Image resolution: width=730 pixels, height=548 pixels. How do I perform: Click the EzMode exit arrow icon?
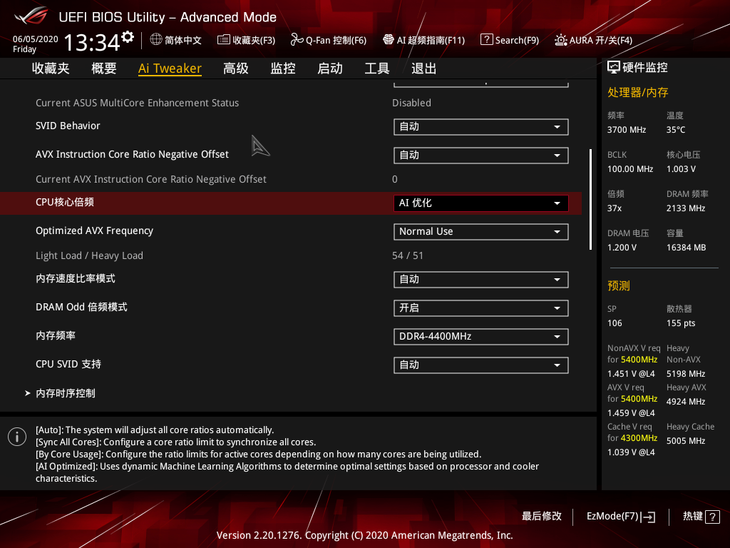(648, 517)
